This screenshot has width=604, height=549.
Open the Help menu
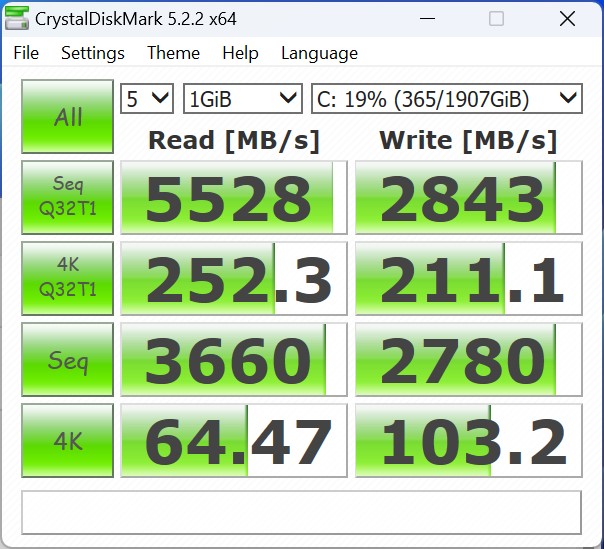(x=240, y=54)
